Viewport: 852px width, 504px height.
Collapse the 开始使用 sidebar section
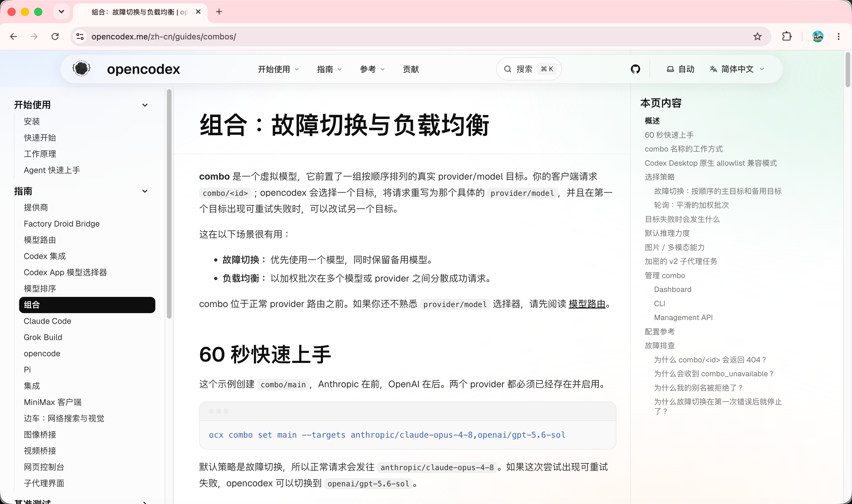pos(145,105)
